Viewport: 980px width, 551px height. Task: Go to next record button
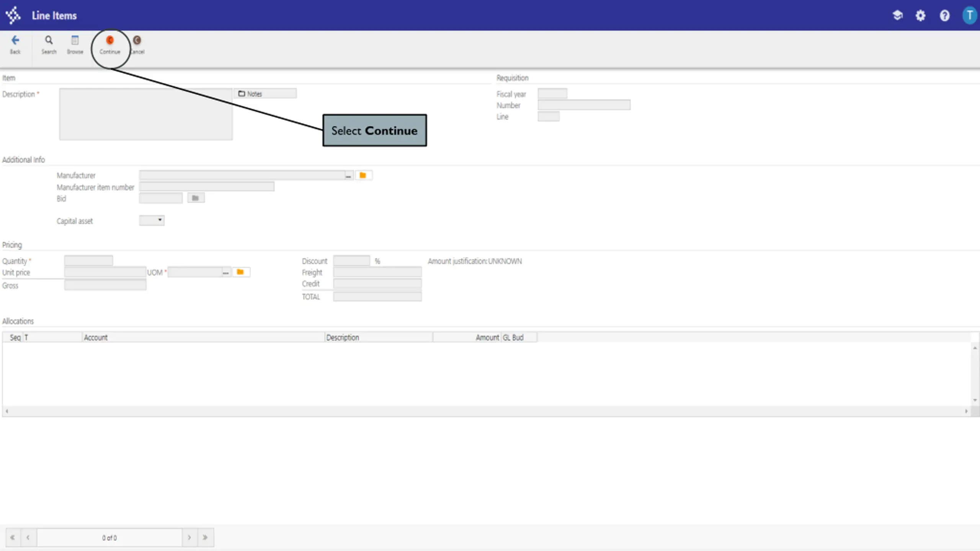coord(189,538)
